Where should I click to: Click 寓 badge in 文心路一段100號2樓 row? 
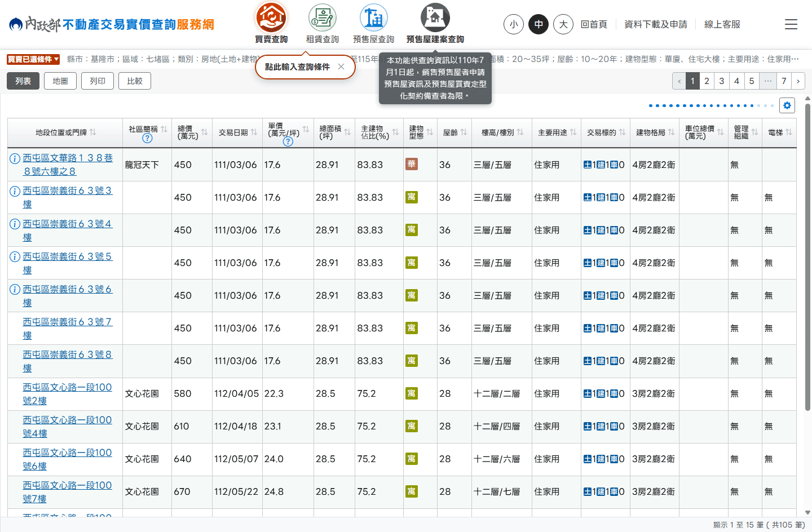(411, 393)
